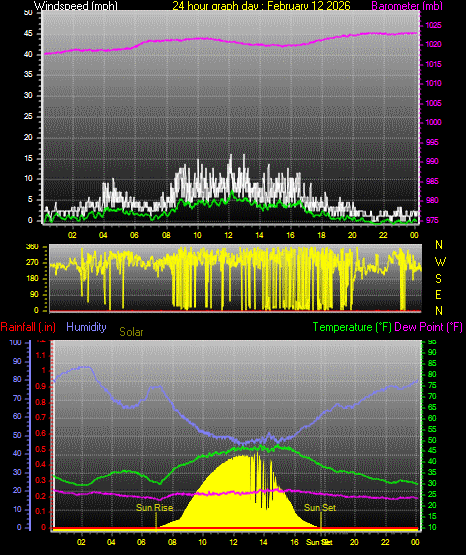Click the '12' hour label under wind graph
Viewport: 466px width, 555px height.
(x=228, y=235)
